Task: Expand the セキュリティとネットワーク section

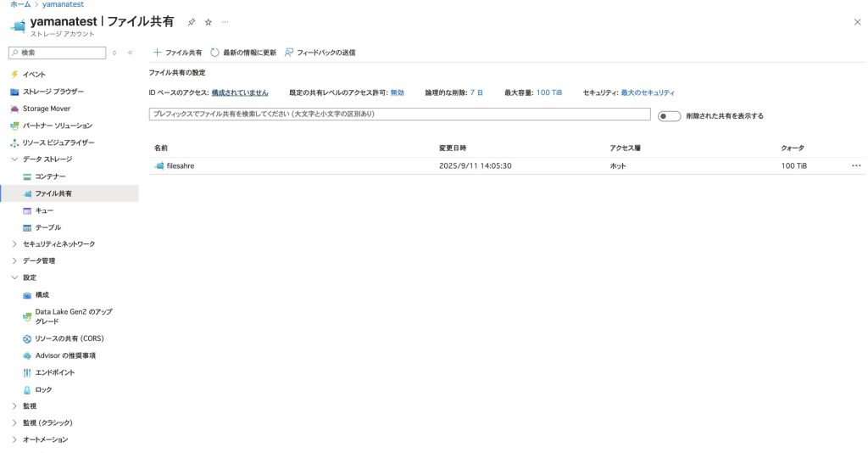Action: coord(14,243)
